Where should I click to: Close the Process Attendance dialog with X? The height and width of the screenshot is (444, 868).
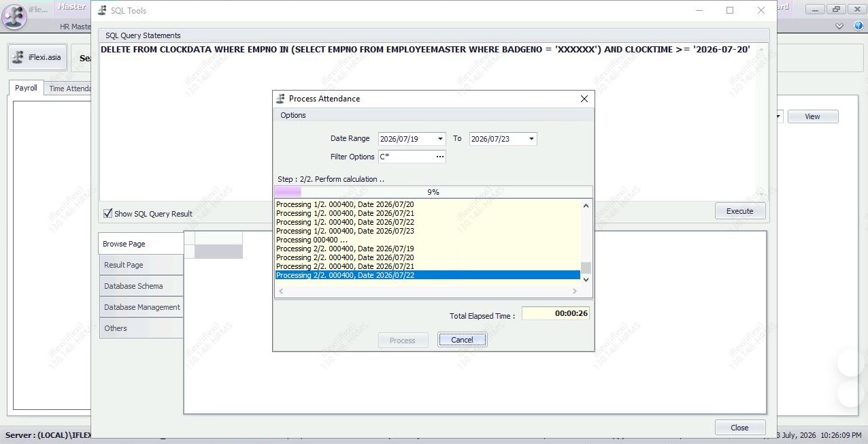point(584,99)
